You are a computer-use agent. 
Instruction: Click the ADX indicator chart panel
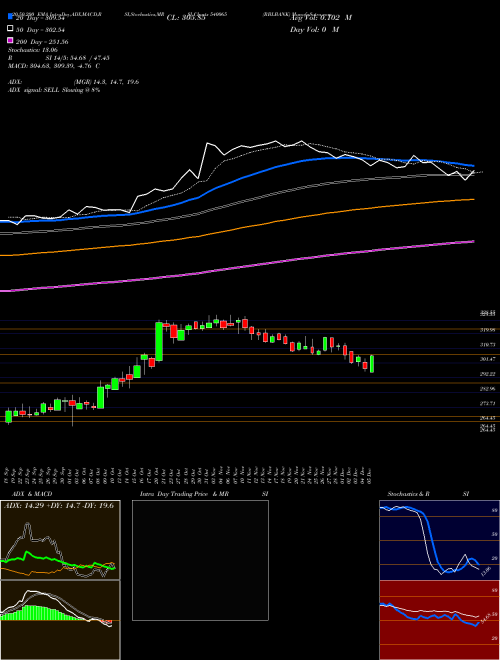(60, 540)
